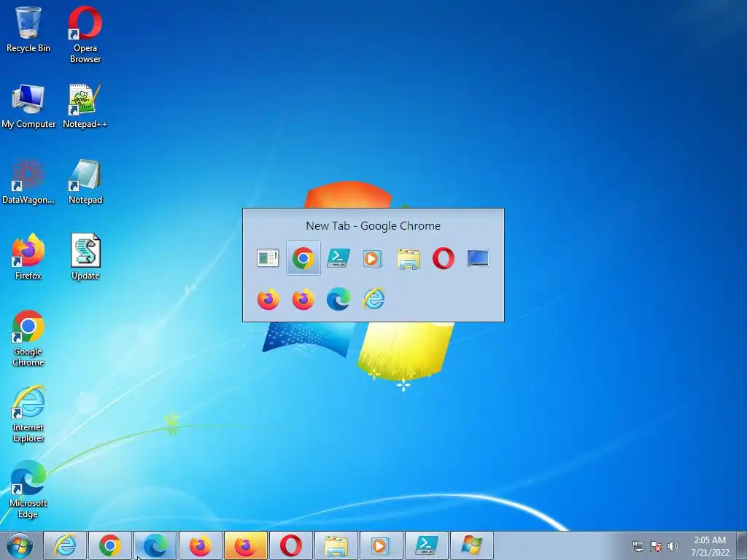Choose the Desktop entry in task switcher
Viewport: 747px width, 560px height.
pos(478,258)
